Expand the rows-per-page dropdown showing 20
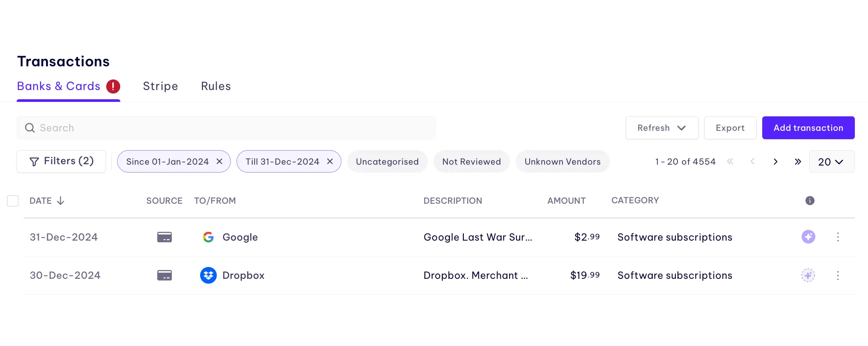Viewport: 868px width, 346px height. coord(831,162)
